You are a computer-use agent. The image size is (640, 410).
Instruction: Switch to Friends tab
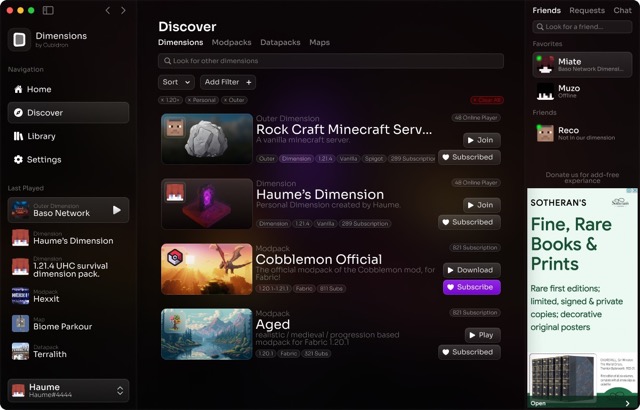point(547,11)
